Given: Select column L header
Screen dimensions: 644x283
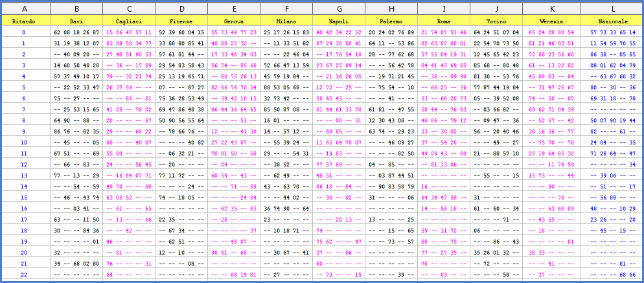Looking at the screenshot, I should tap(612, 9).
